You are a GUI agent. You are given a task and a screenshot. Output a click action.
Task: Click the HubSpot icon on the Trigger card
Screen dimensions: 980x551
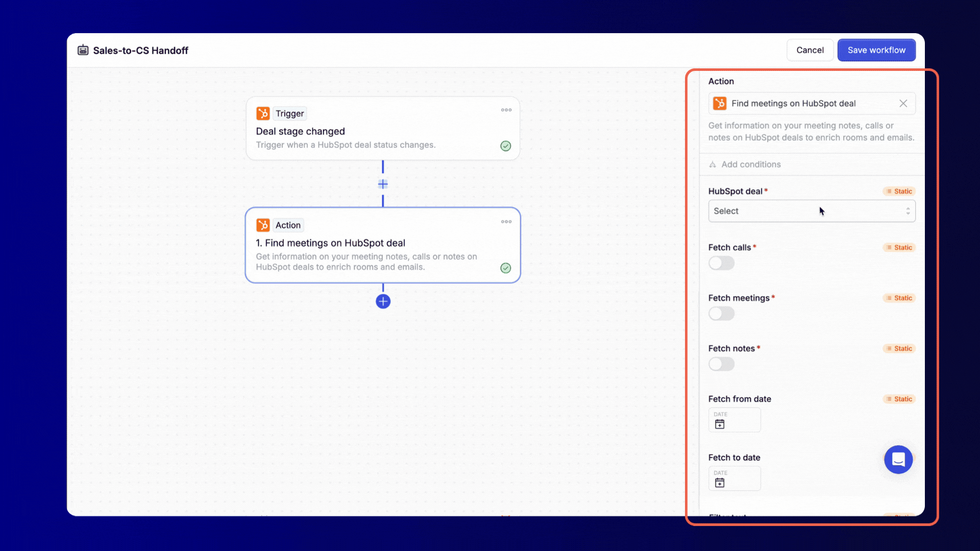[263, 113]
